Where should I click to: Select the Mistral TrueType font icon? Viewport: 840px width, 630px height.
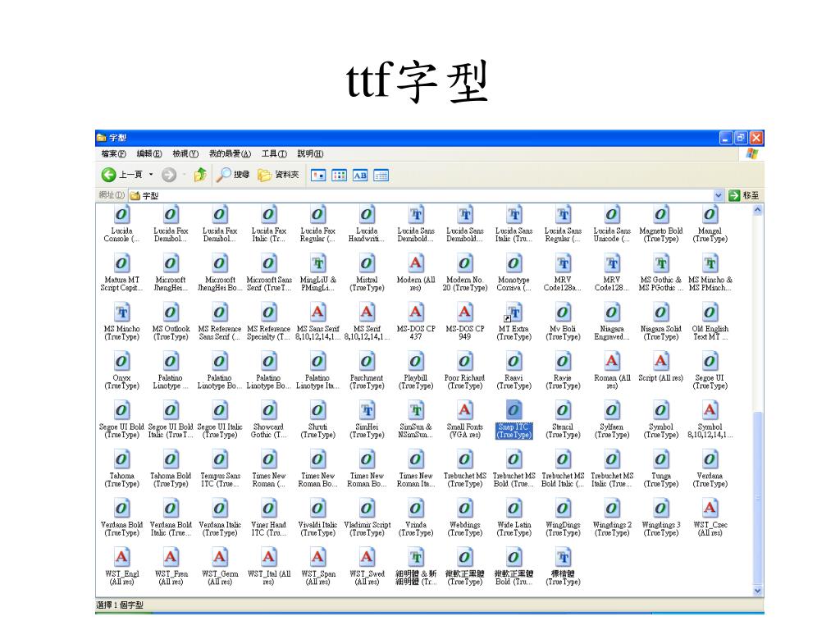(x=367, y=263)
